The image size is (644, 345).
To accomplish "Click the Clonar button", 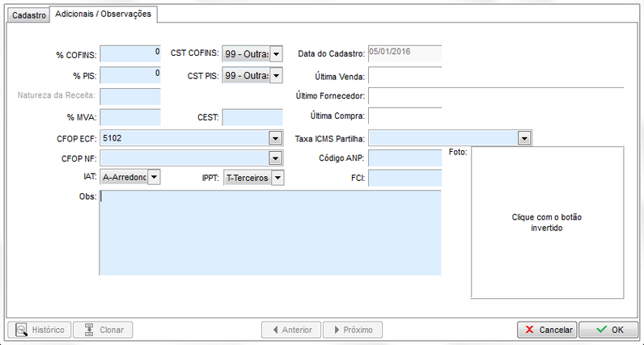I will click(x=103, y=330).
